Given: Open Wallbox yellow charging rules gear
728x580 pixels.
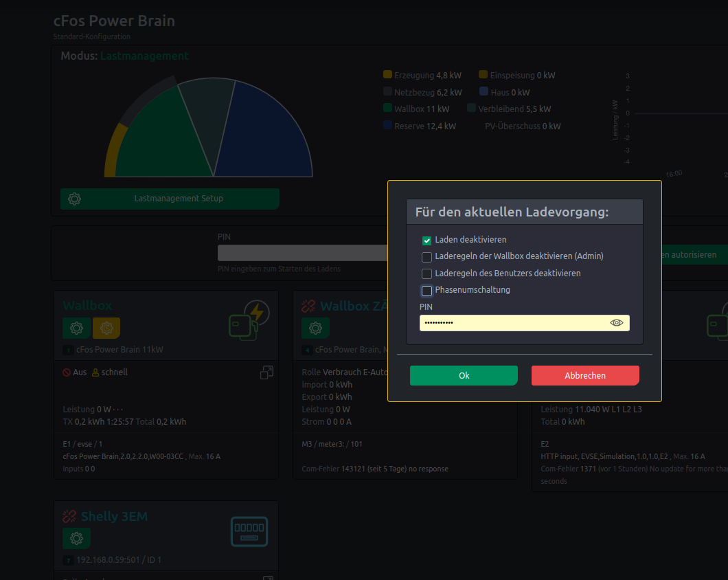Looking at the screenshot, I should (x=106, y=328).
